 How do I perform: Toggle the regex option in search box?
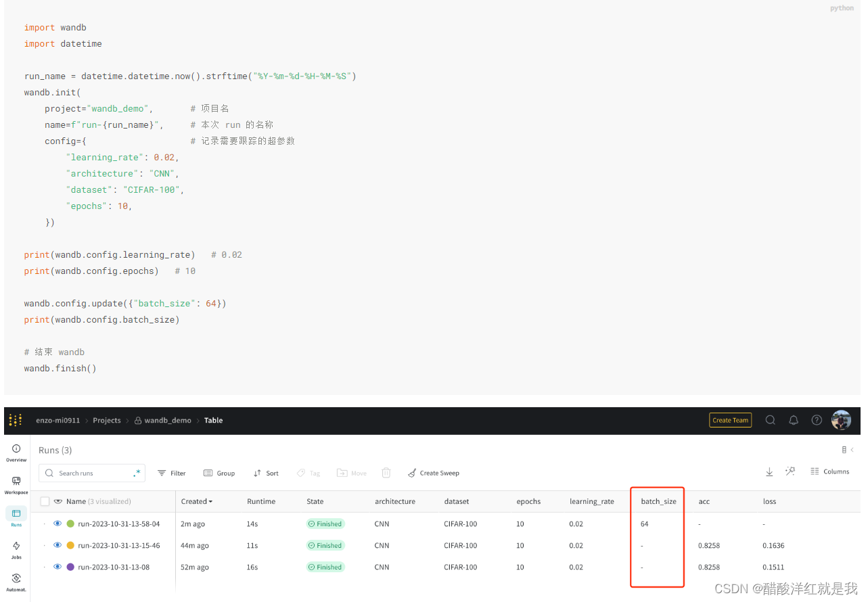tap(137, 473)
